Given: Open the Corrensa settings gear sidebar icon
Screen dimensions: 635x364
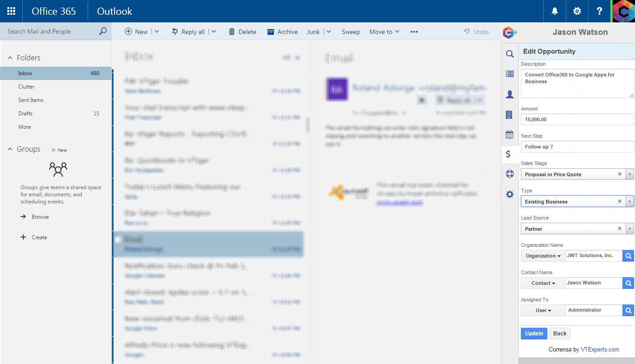Looking at the screenshot, I should pyautogui.click(x=509, y=195).
